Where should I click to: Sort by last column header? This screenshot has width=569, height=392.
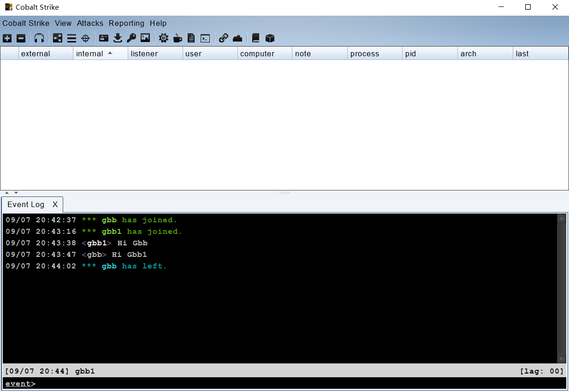[540, 53]
